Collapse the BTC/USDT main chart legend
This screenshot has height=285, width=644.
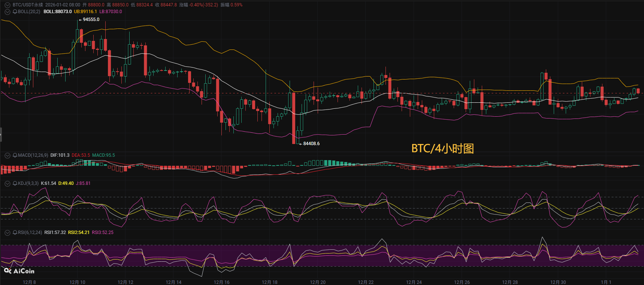click(x=7, y=5)
